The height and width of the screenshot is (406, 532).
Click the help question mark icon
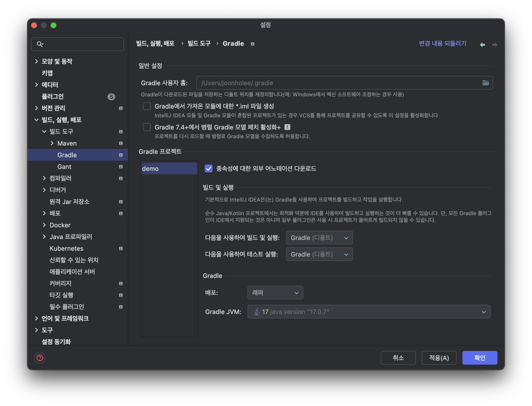click(40, 358)
